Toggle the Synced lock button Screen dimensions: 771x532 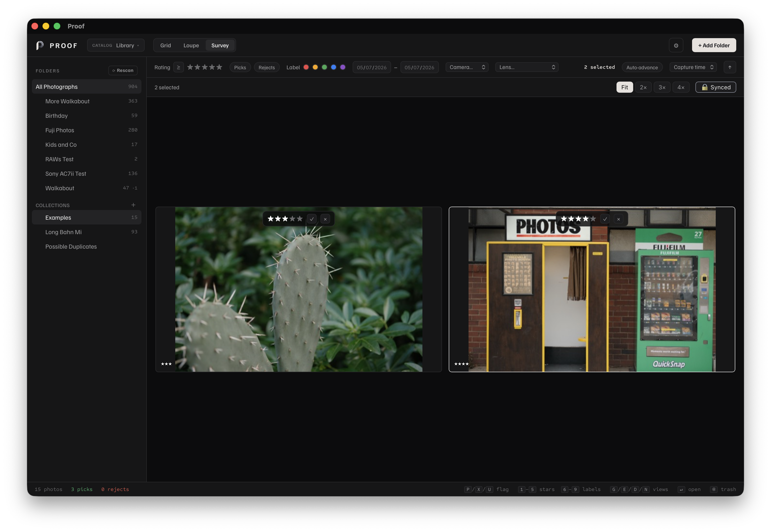(716, 87)
